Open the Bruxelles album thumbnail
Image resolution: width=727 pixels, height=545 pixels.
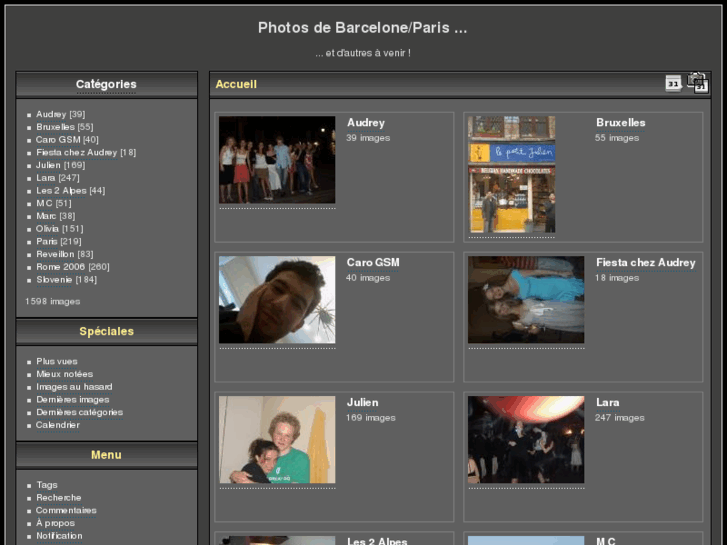511,174
